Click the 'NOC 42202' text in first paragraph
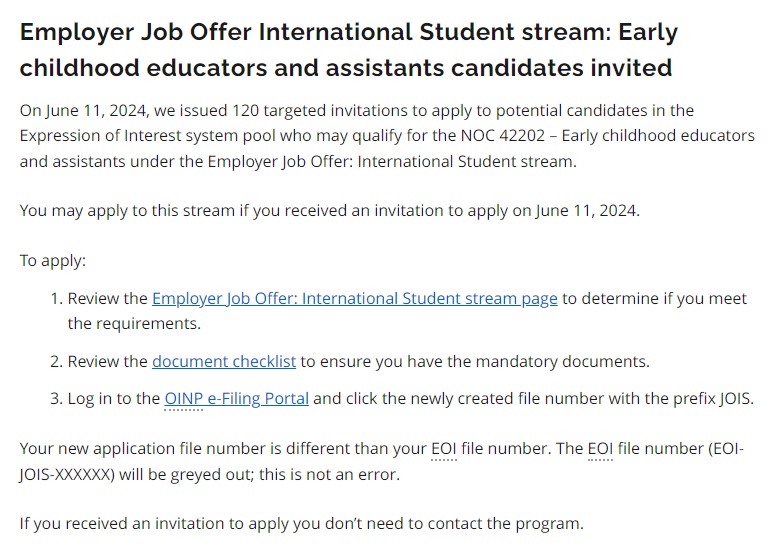Image resolution: width=770 pixels, height=552 pixels. 503,136
